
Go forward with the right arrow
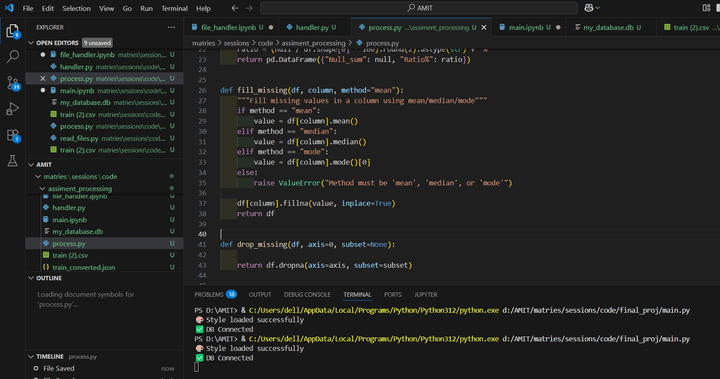249,8
